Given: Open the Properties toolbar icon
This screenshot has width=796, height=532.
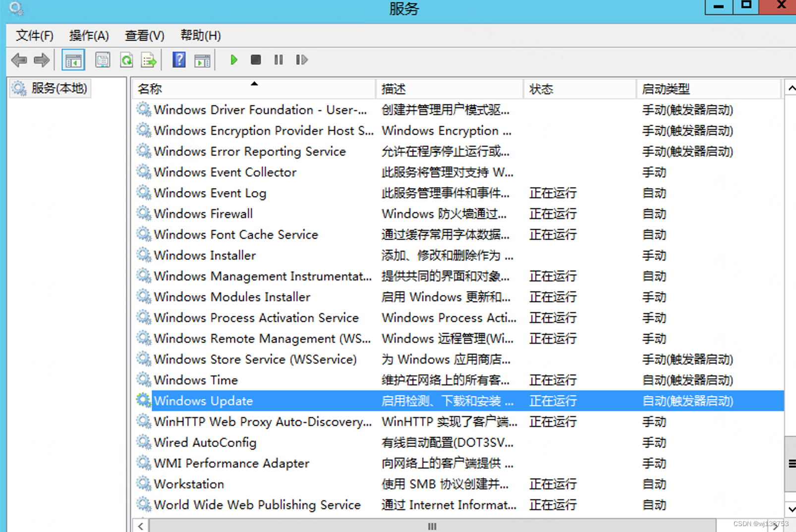Looking at the screenshot, I should pyautogui.click(x=103, y=60).
